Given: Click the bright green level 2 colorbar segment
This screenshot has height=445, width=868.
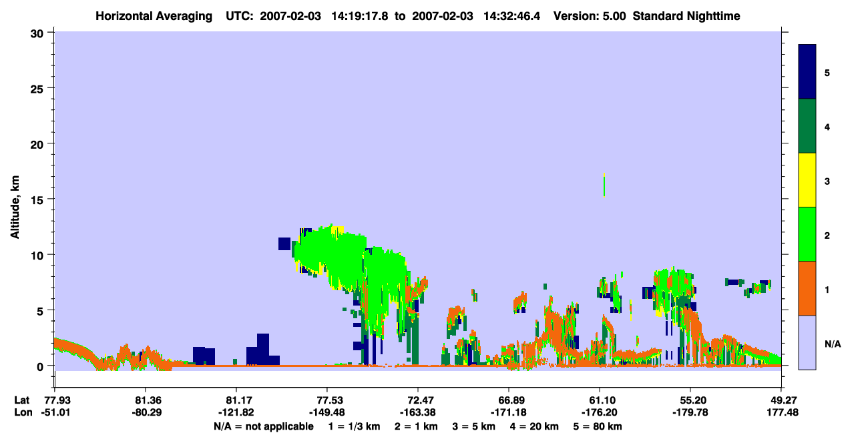Looking at the screenshot, I should point(807,234).
